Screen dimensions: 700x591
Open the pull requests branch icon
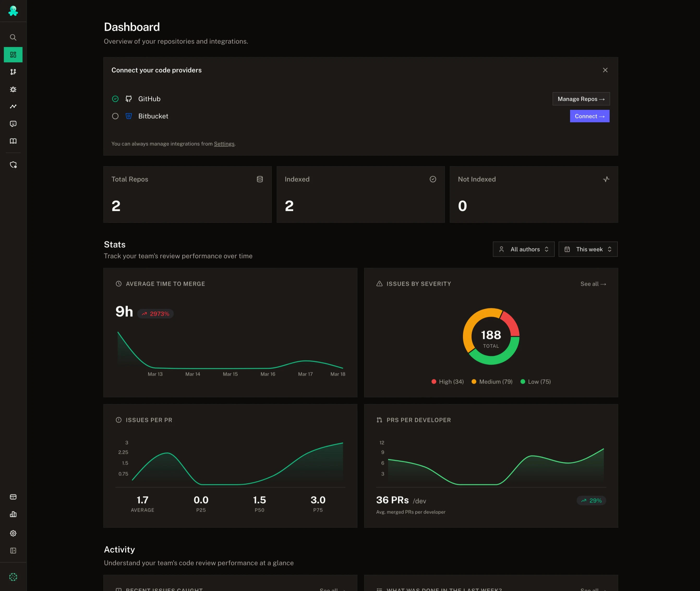coord(13,72)
